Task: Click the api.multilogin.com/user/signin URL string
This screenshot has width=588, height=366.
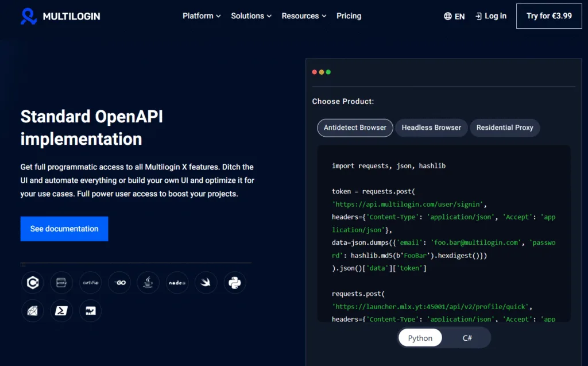Action: 409,204
